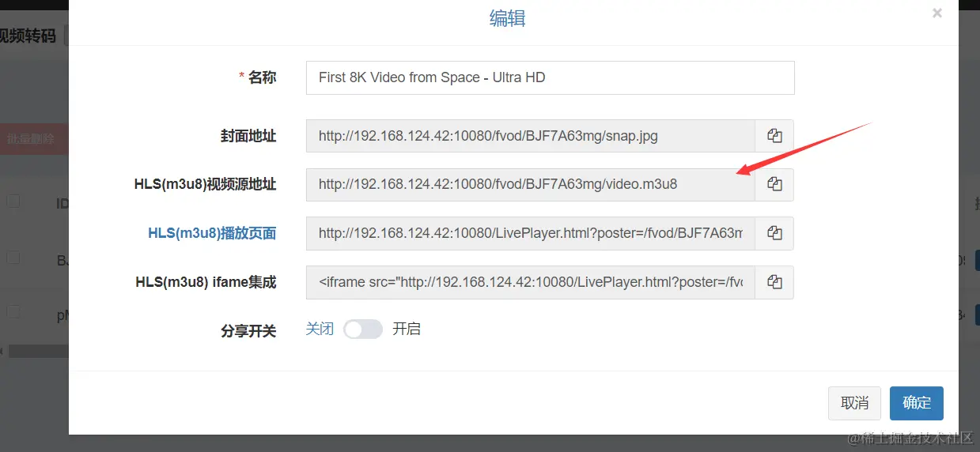Image resolution: width=980 pixels, height=452 pixels.
Task: Select the 关闭 label of share switch
Action: [x=320, y=329]
